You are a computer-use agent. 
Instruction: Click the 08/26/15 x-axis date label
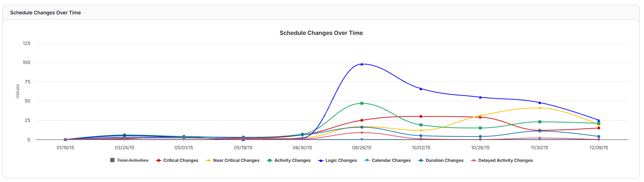point(362,148)
